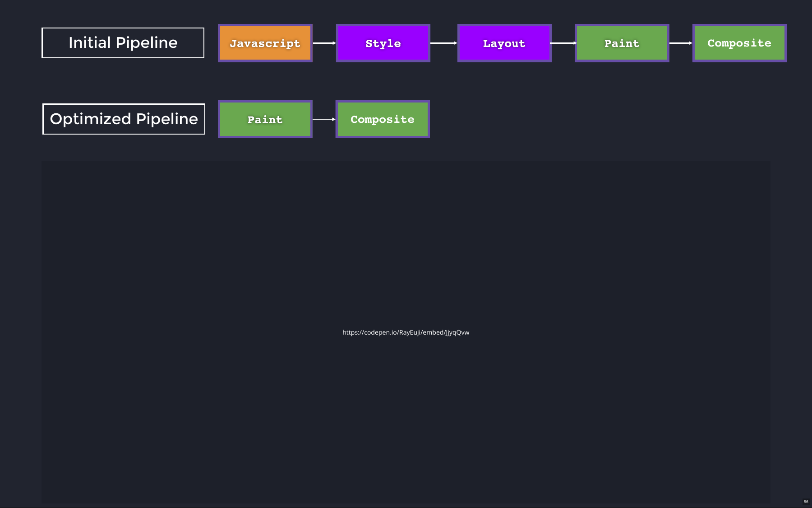812x508 pixels.
Task: Click the Composite box in the Optimized Pipeline row
Action: tap(383, 119)
